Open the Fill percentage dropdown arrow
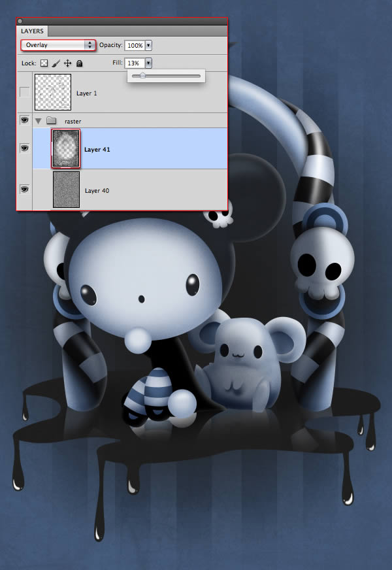Image resolution: width=392 pixels, height=570 pixels. (x=148, y=63)
